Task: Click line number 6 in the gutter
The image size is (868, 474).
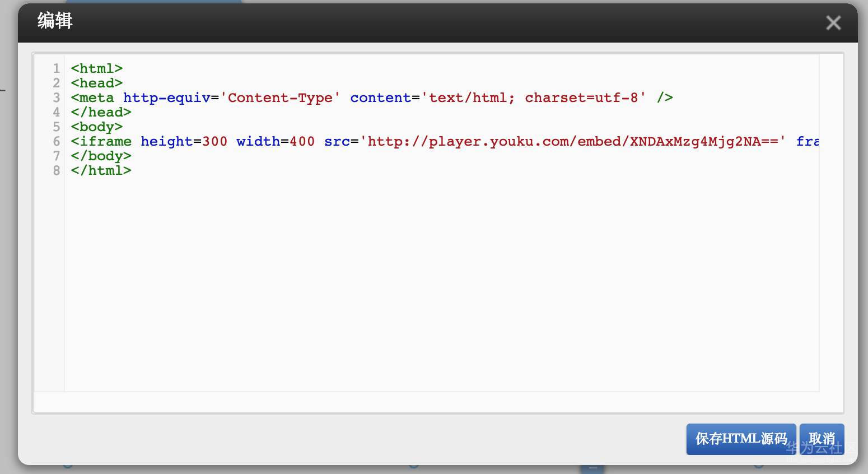Action: (56, 141)
